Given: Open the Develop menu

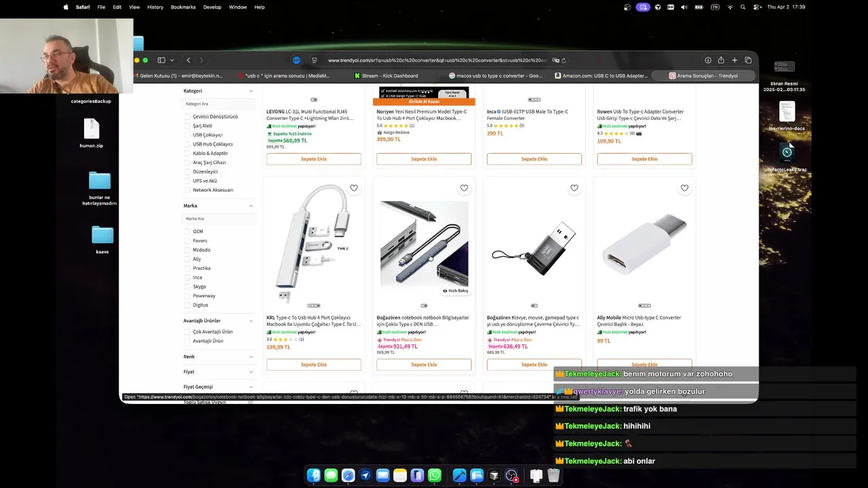Looking at the screenshot, I should 212,7.
